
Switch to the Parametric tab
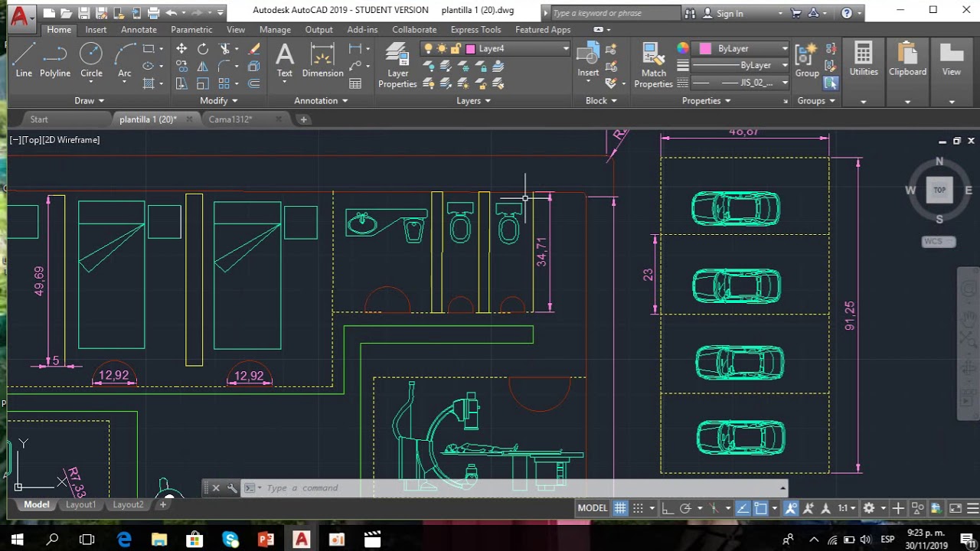[191, 29]
